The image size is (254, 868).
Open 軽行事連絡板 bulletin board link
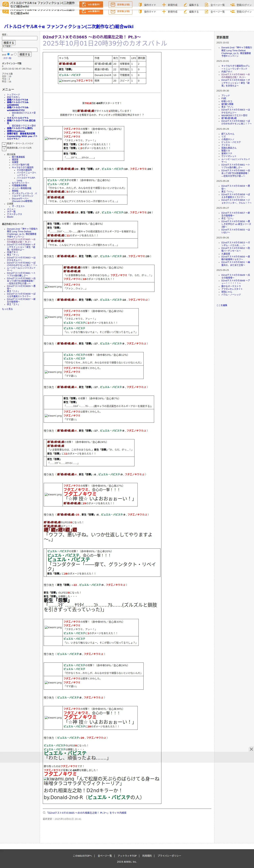click(x=19, y=157)
